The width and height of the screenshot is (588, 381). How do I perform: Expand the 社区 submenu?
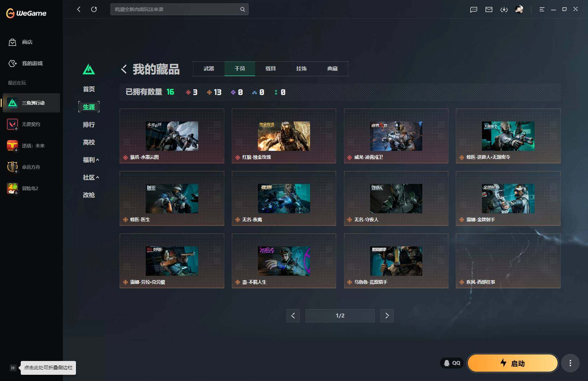coord(91,177)
